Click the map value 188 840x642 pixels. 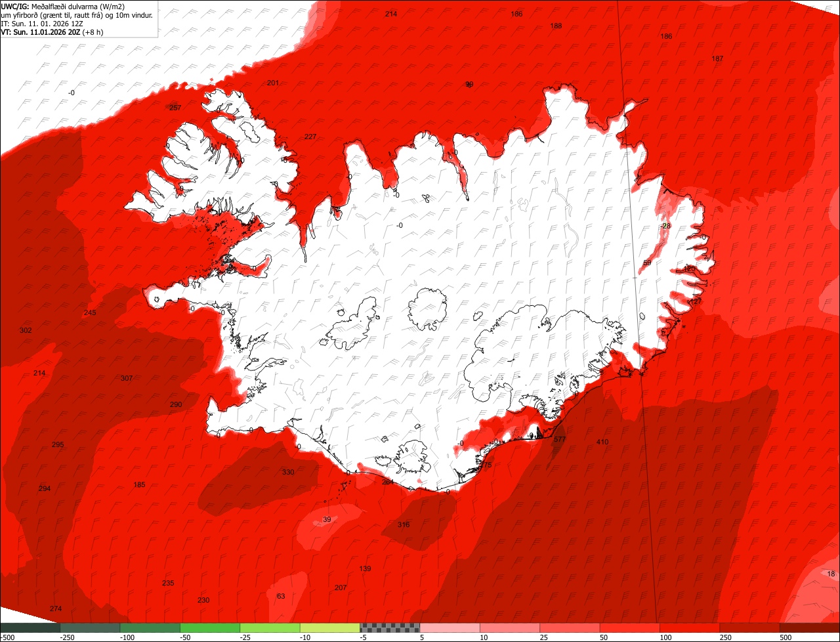[x=556, y=26]
